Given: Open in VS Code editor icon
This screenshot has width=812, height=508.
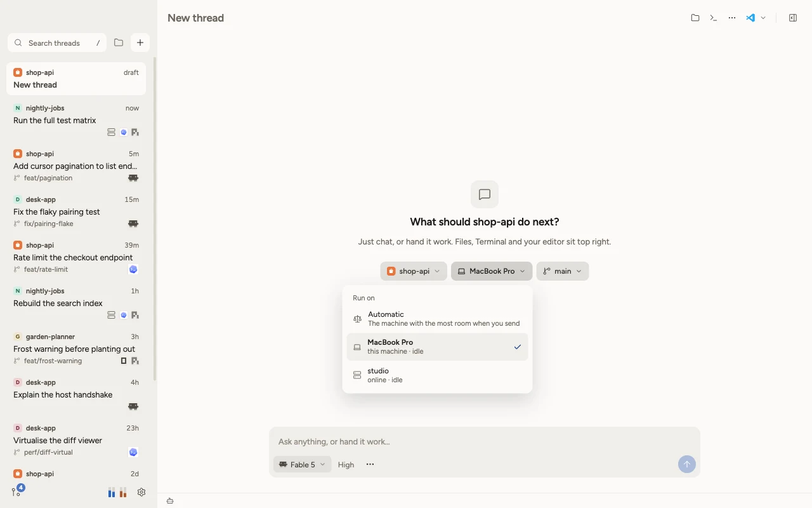Looking at the screenshot, I should (x=750, y=18).
